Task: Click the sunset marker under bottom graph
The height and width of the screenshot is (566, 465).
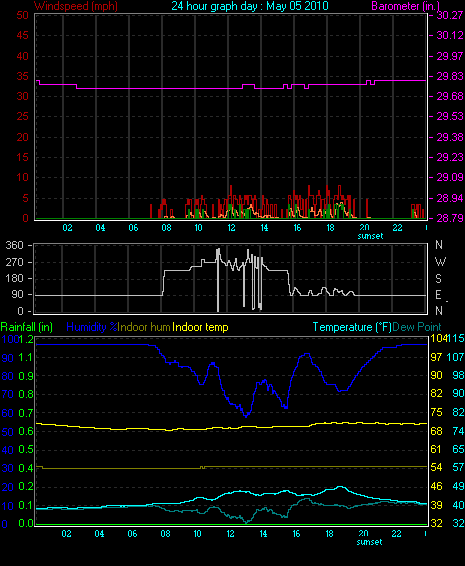Action: click(x=369, y=542)
